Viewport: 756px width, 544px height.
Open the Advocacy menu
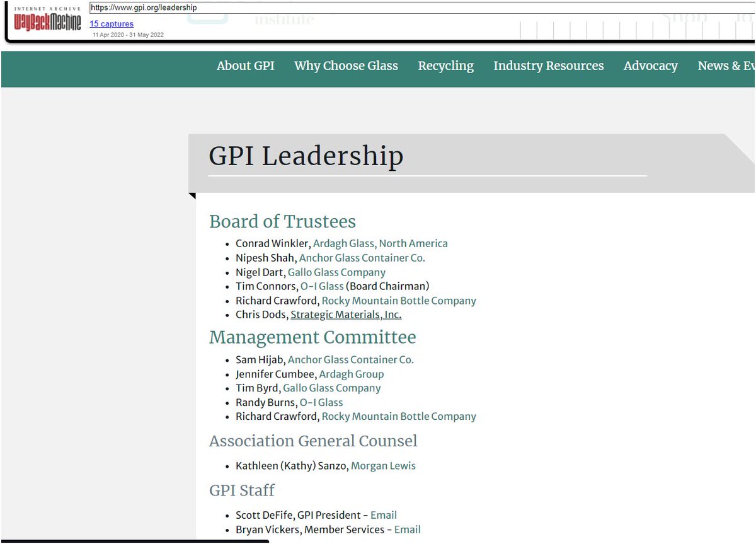click(x=650, y=66)
